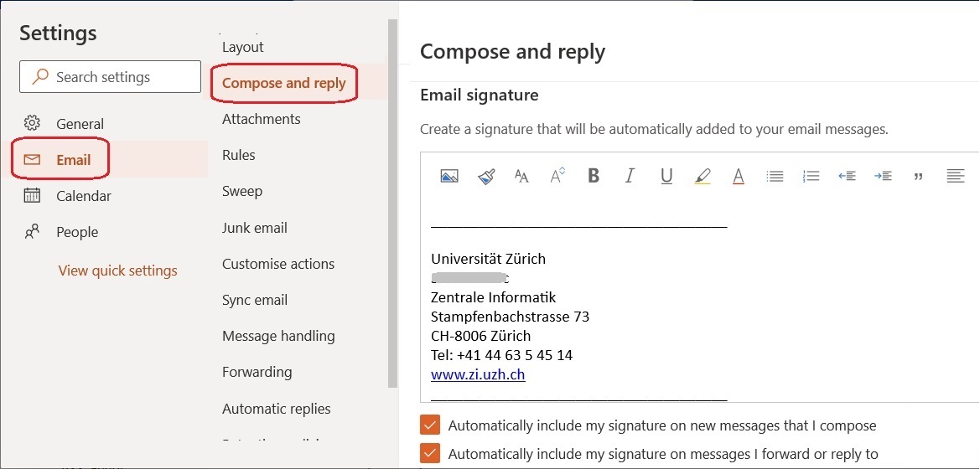Insert a numbered list in signature
Viewport: 980px width, 469px height.
(x=811, y=176)
